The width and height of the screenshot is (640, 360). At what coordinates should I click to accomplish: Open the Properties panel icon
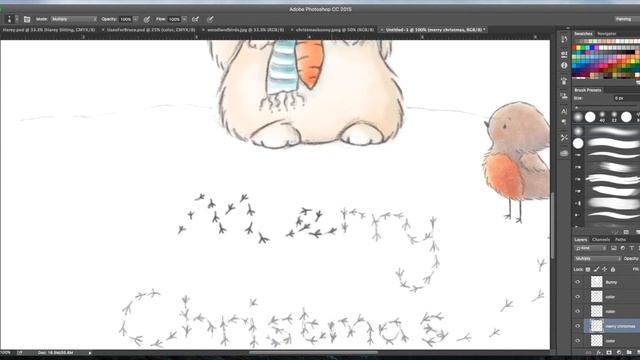[x=564, y=54]
